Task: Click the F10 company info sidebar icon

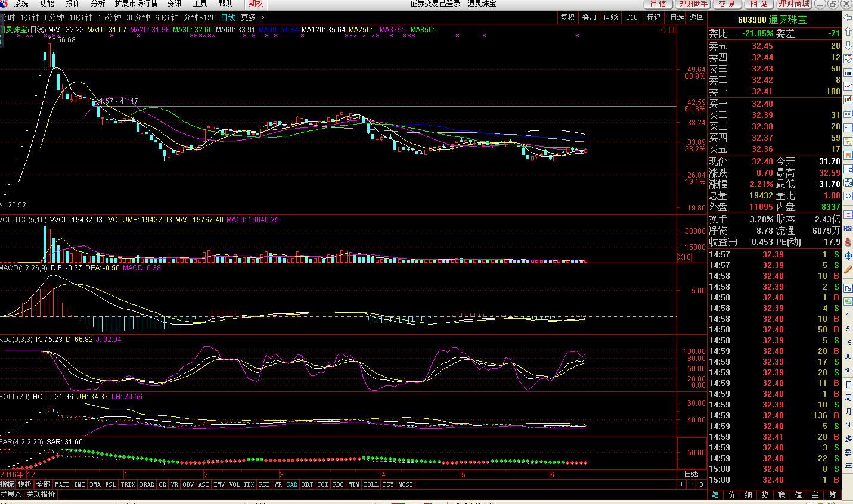Action: 848,127
